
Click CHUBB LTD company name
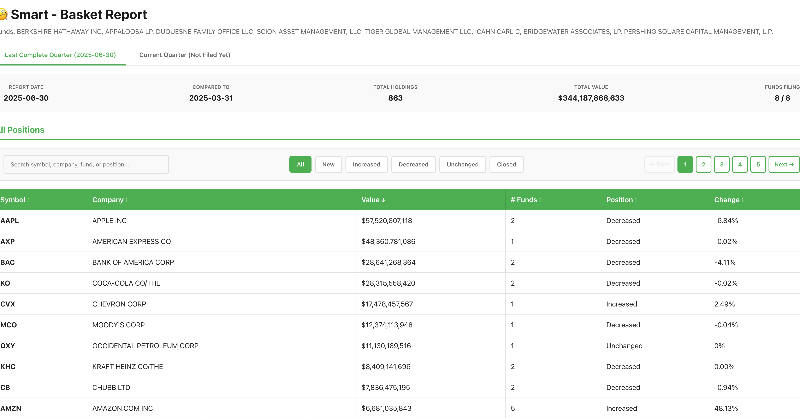coord(111,387)
